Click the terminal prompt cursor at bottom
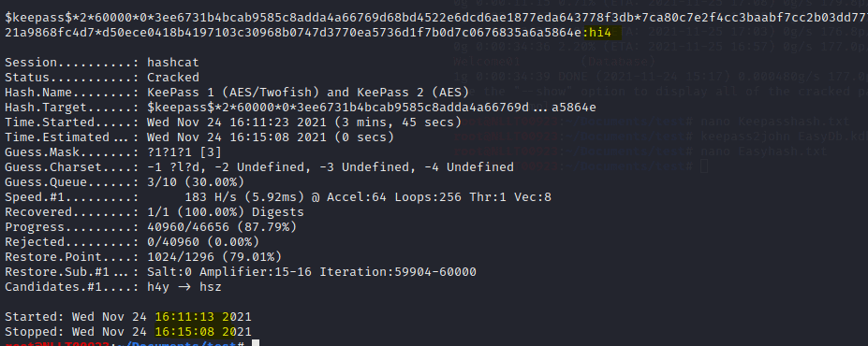868x346 pixels. (x=255, y=343)
